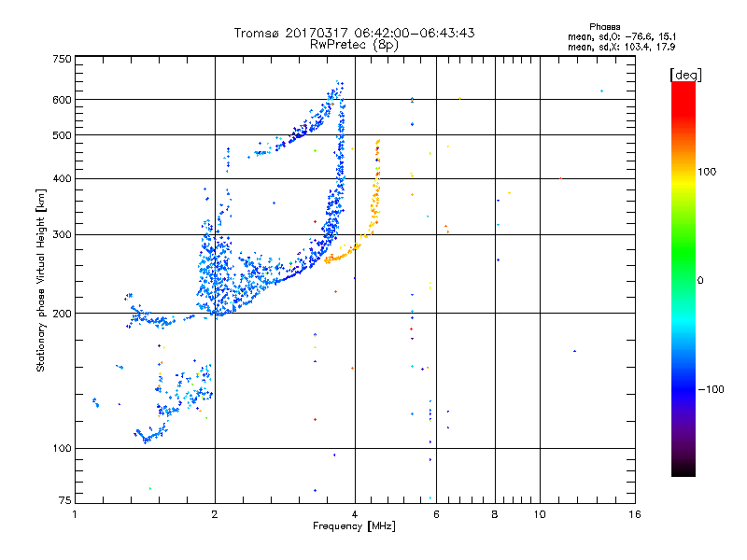
Task: Click the 2 tick label on frequency axis
Action: pos(215,514)
